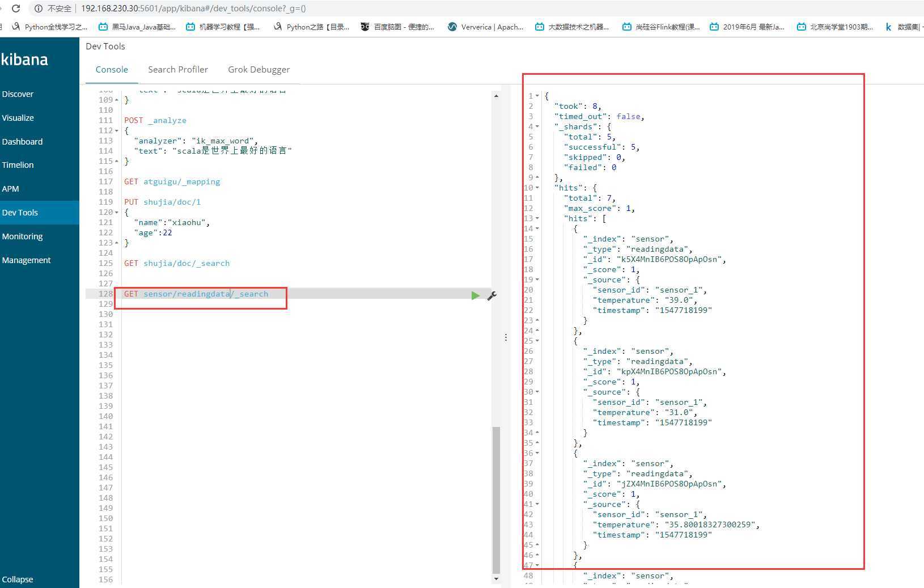The image size is (924, 588).
Task: Click the "temperature": "31.0" response line
Action: click(645, 412)
